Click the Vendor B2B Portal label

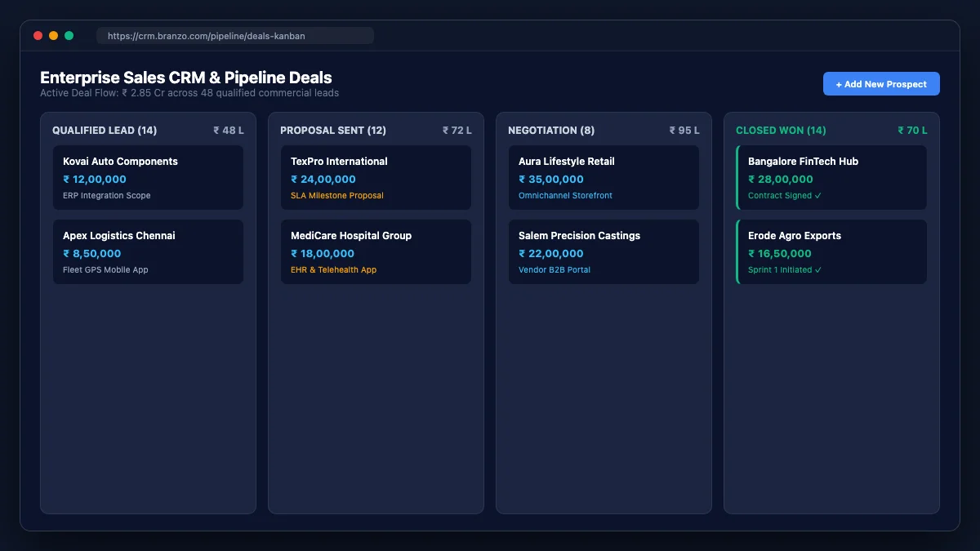coord(555,270)
